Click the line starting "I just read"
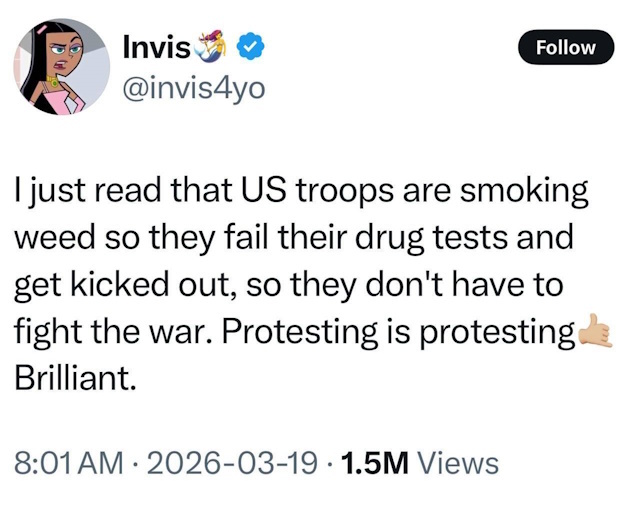The height and width of the screenshot is (508, 640). click(300, 190)
